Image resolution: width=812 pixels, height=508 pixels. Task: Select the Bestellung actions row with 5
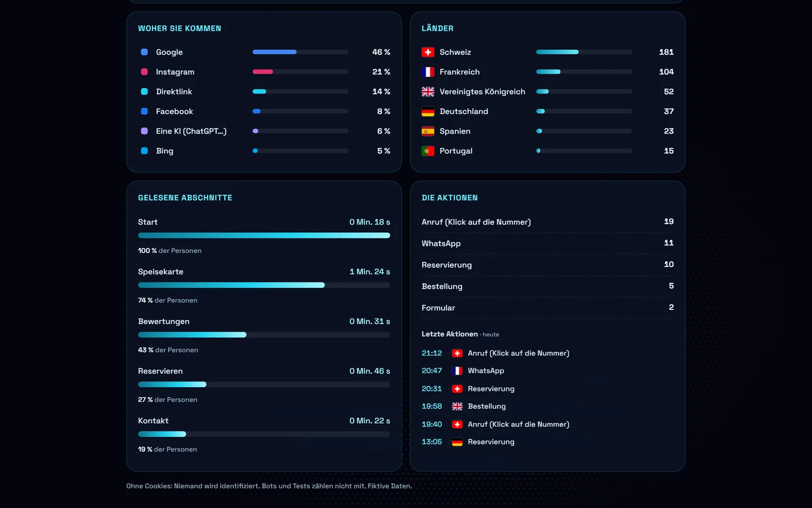click(x=548, y=287)
